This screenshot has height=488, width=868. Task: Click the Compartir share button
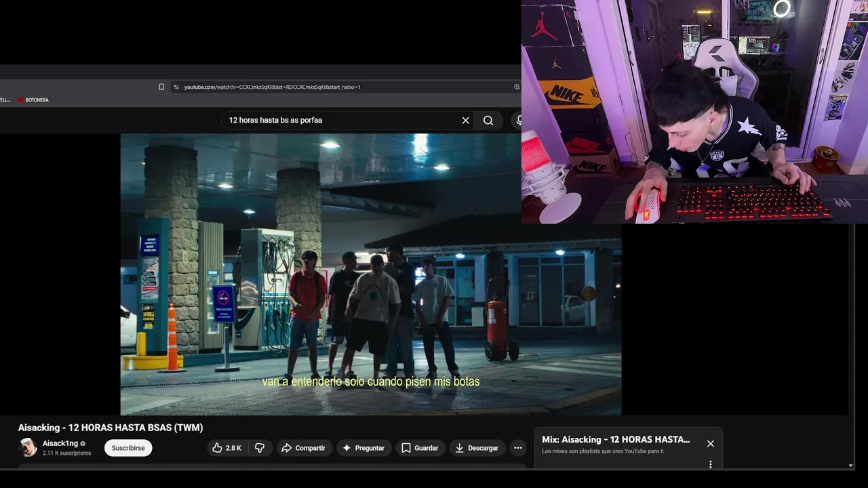click(x=303, y=448)
